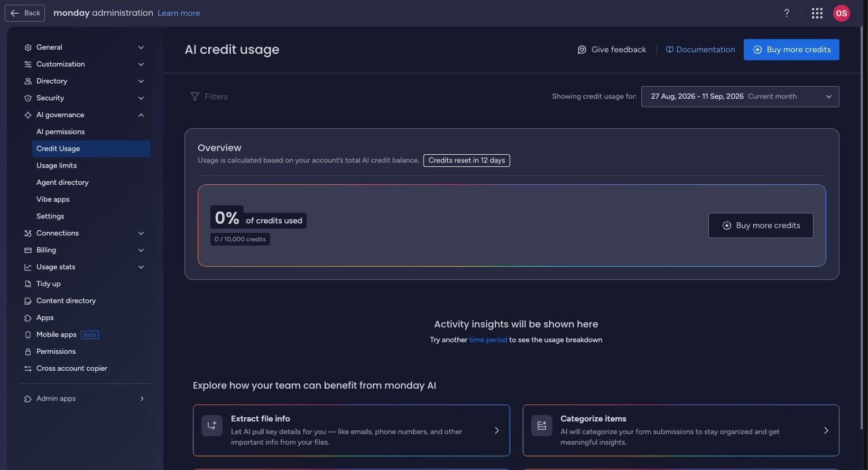The width and height of the screenshot is (868, 470).
Task: Click the Connections icon in sidebar
Action: point(28,233)
